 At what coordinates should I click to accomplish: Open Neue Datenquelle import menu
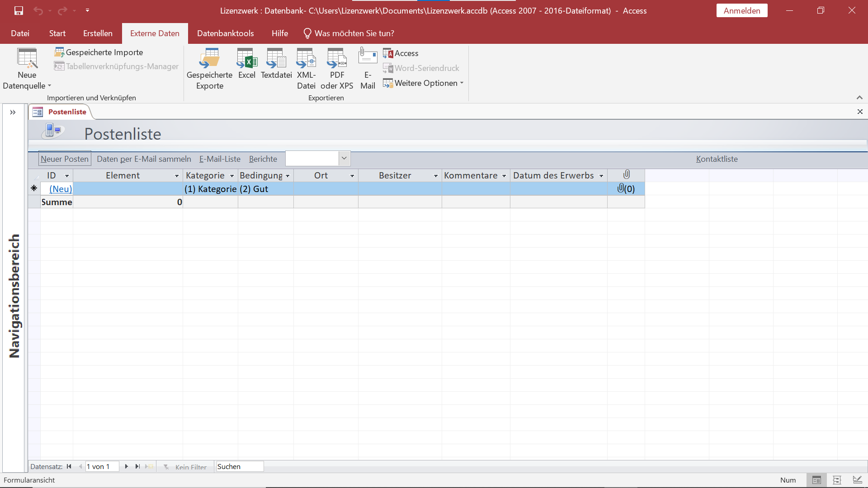27,69
